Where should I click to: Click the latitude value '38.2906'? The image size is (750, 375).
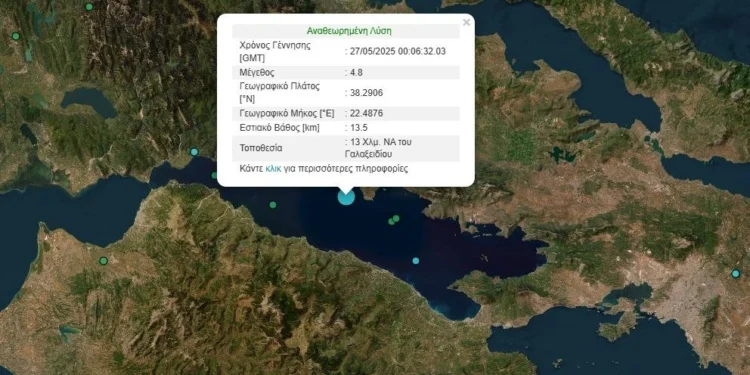click(x=366, y=93)
